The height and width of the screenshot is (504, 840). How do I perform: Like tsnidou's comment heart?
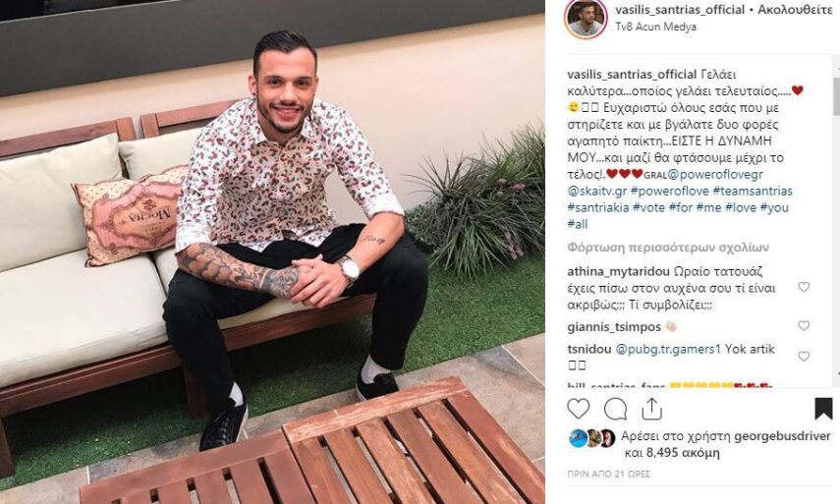pyautogui.click(x=804, y=357)
